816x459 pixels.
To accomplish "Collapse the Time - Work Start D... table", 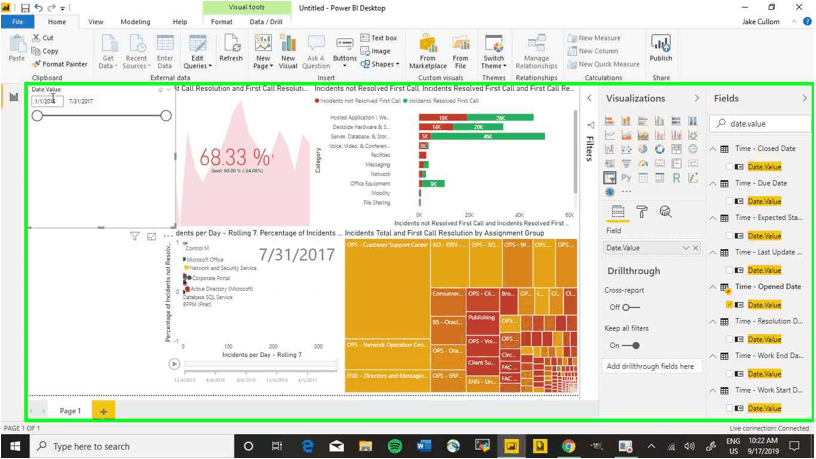I will point(713,390).
